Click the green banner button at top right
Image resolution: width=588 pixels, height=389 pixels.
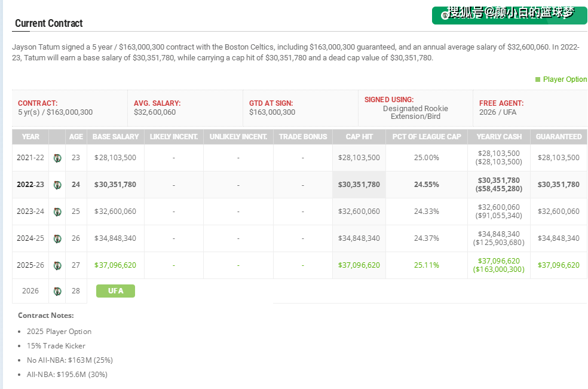point(509,16)
